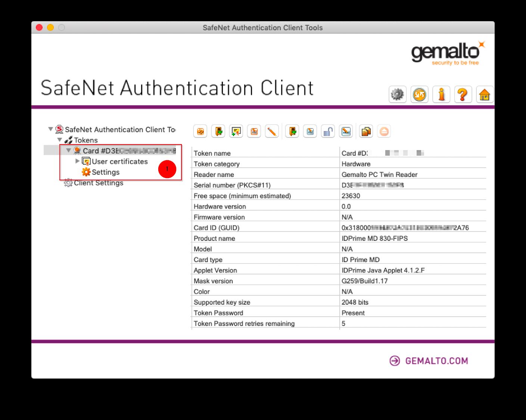Click the 'Card ID (GUID)' label
This screenshot has height=420, width=526.
pos(217,228)
